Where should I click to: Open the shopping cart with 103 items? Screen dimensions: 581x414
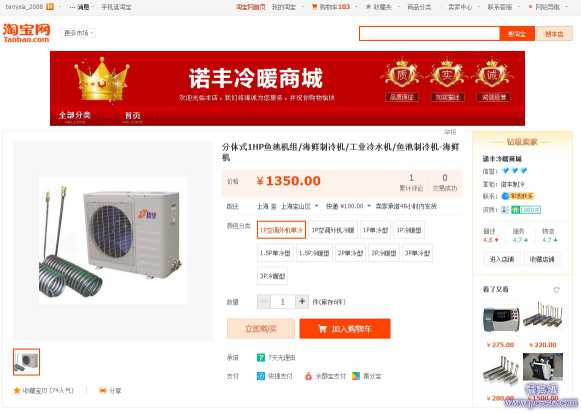pos(331,7)
